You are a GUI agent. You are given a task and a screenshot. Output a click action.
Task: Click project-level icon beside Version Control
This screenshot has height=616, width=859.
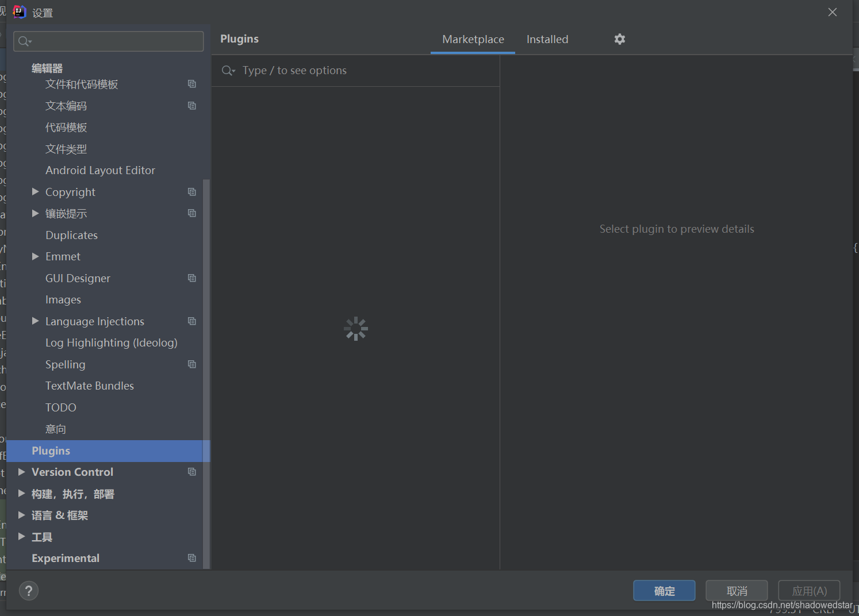pyautogui.click(x=192, y=472)
